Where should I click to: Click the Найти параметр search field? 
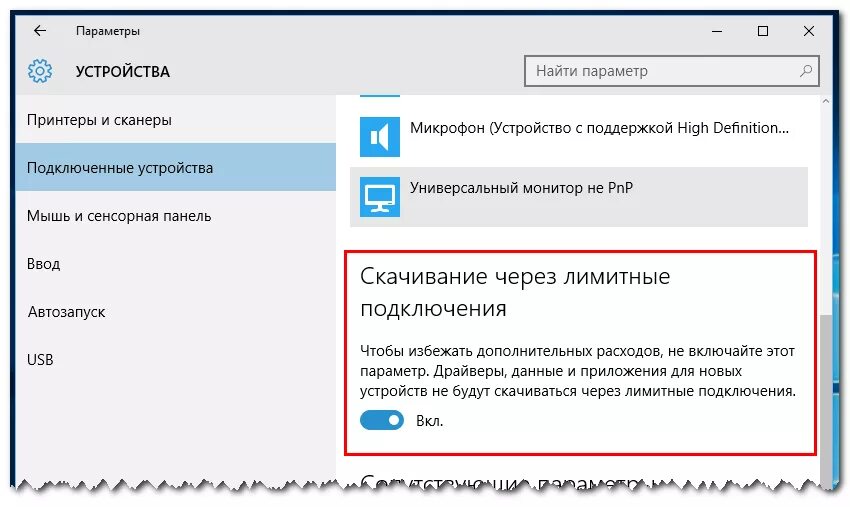coord(672,70)
